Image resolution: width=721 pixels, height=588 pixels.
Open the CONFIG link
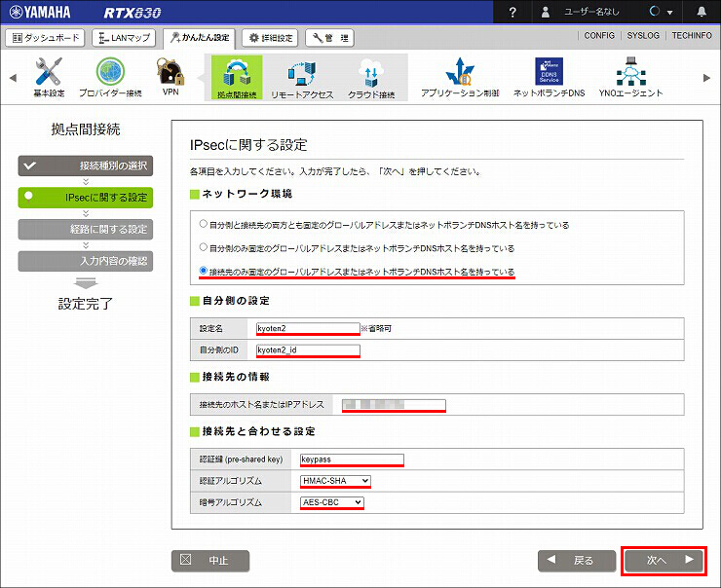(x=599, y=35)
